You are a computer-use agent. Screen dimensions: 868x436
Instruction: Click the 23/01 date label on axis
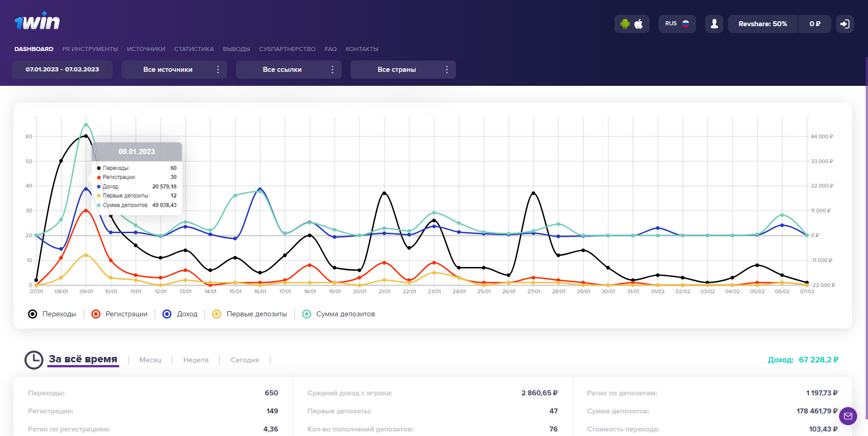coord(434,292)
